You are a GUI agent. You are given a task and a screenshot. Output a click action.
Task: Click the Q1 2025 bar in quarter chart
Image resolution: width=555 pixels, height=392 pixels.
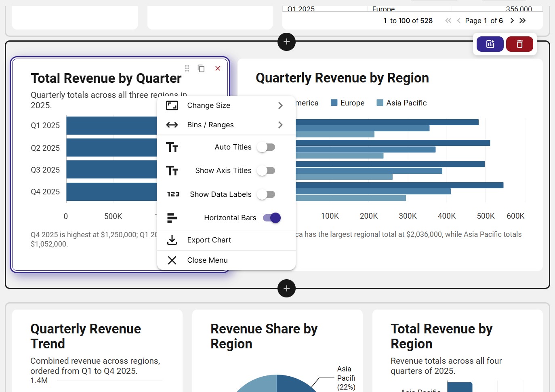[112, 126]
